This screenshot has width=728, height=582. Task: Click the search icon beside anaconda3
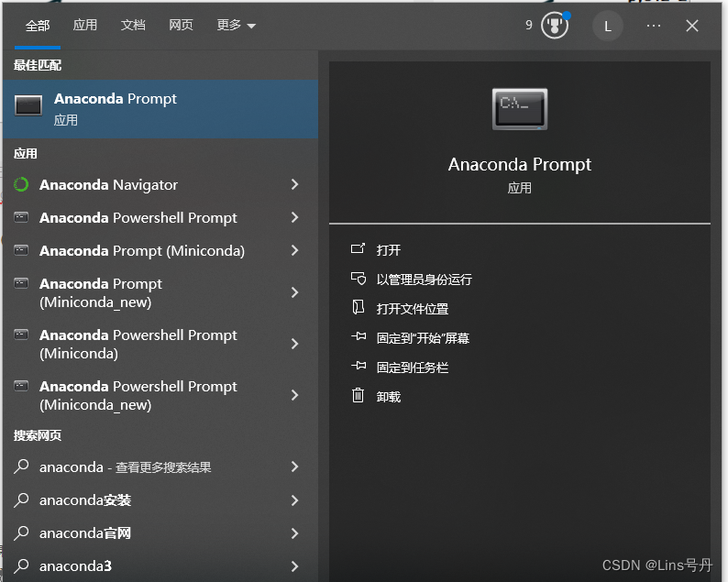pyautogui.click(x=21, y=566)
